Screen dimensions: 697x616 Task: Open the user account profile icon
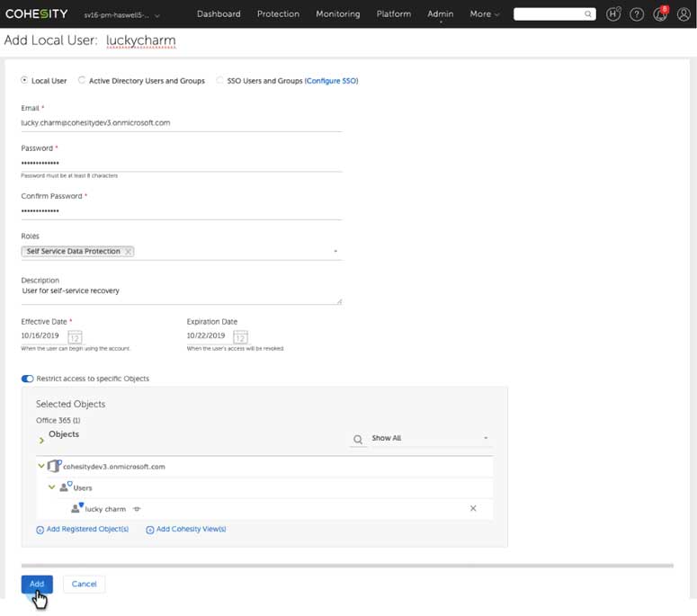pos(683,14)
